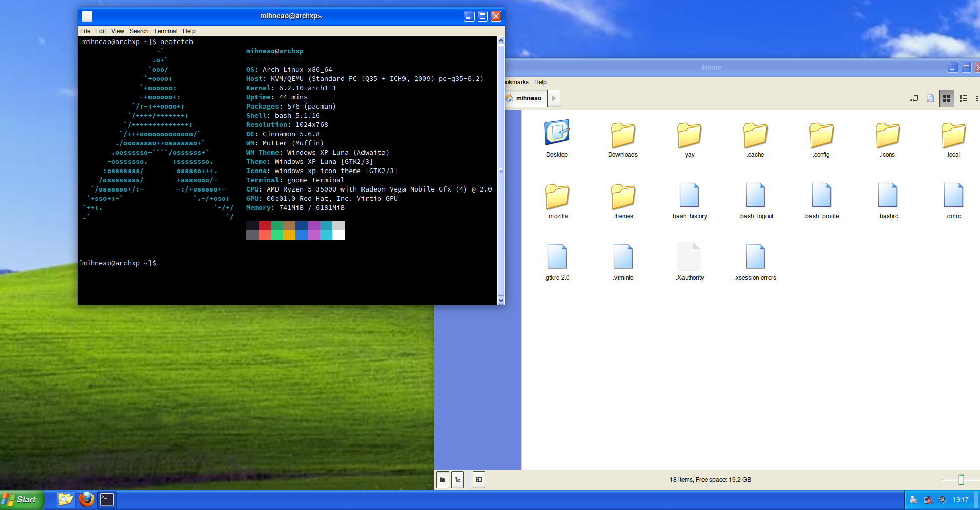The width and height of the screenshot is (980, 510).
Task: Launch file manager from taskbar
Action: pos(65,499)
